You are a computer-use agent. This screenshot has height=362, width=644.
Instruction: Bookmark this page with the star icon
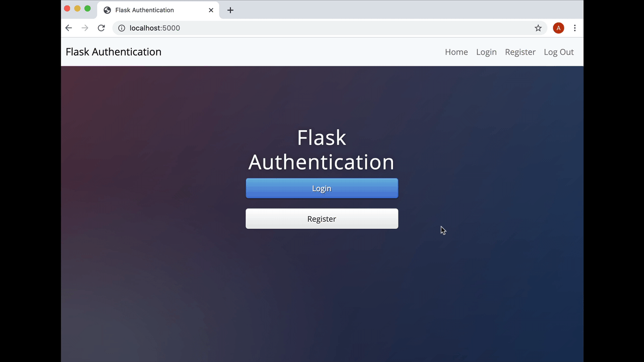[538, 28]
